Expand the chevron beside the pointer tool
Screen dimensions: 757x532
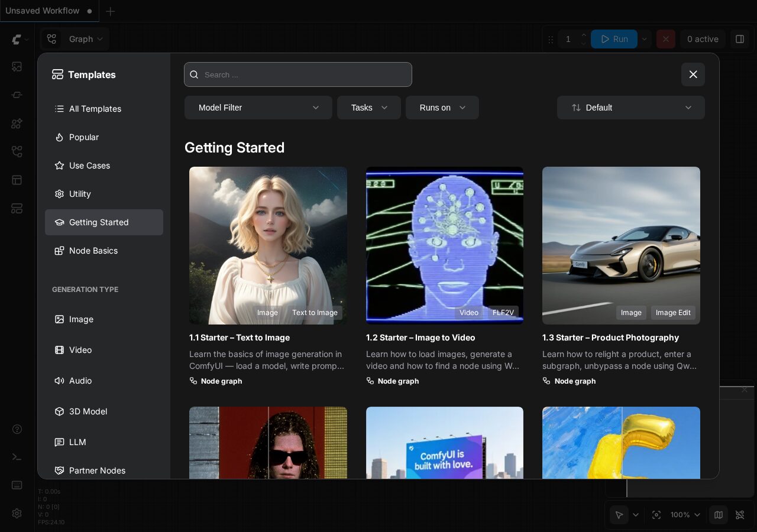[x=636, y=515]
